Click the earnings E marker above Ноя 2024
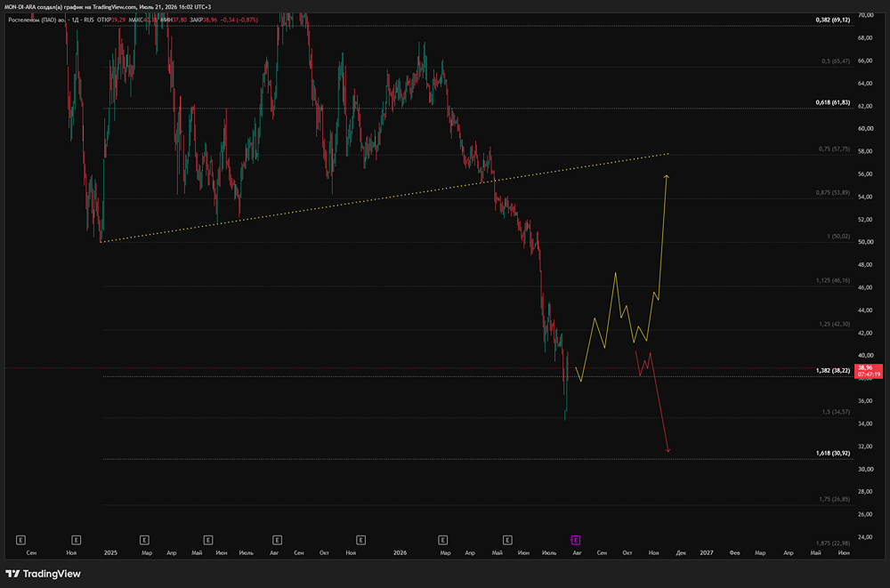The height and width of the screenshot is (588, 890). coord(76,540)
